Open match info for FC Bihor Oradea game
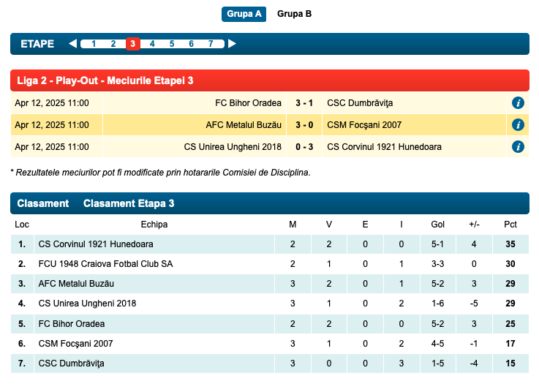Screen dimensions: 539x392 [518, 103]
